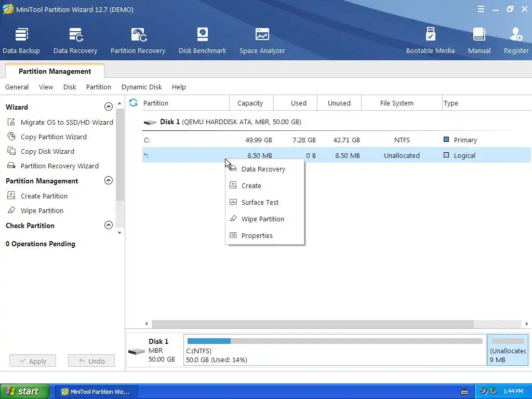Click the blue Primary type swatch
Viewport: 532px width, 399px height.
pos(446,139)
